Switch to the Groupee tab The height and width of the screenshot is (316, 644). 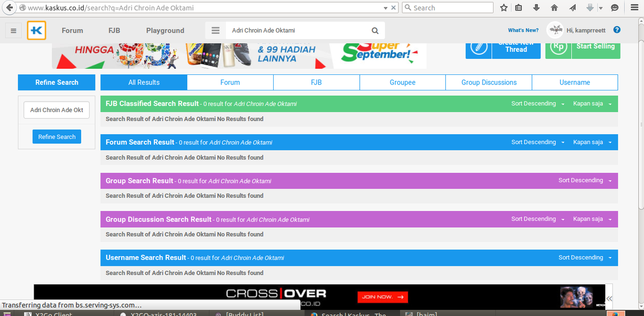403,82
